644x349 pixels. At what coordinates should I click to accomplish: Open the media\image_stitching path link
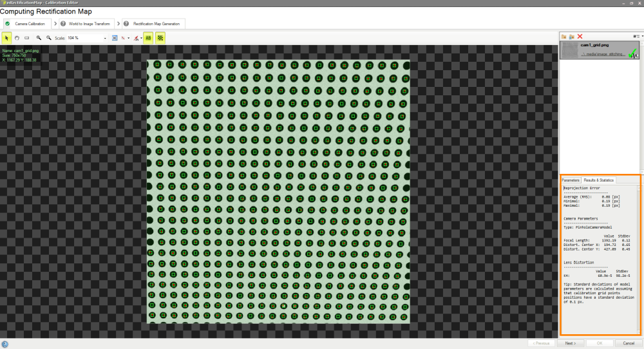coord(603,54)
